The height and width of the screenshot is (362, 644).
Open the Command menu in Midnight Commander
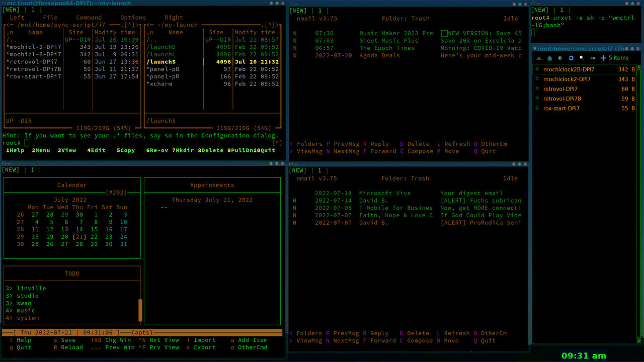(89, 17)
